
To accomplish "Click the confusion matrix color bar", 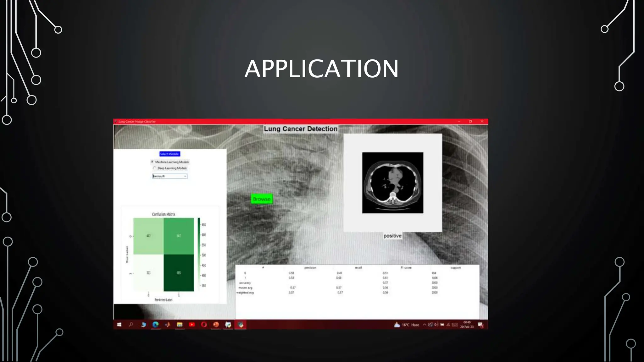I will 199,255.
